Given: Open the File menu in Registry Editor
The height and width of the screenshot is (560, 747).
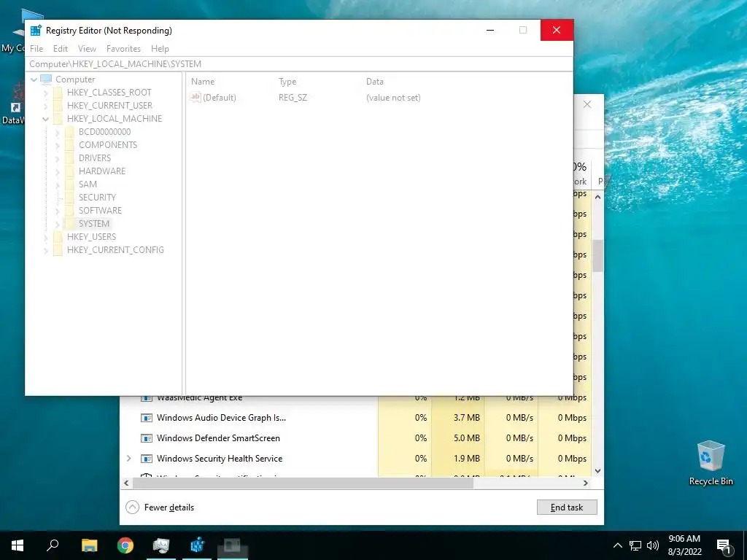Looking at the screenshot, I should (36, 49).
